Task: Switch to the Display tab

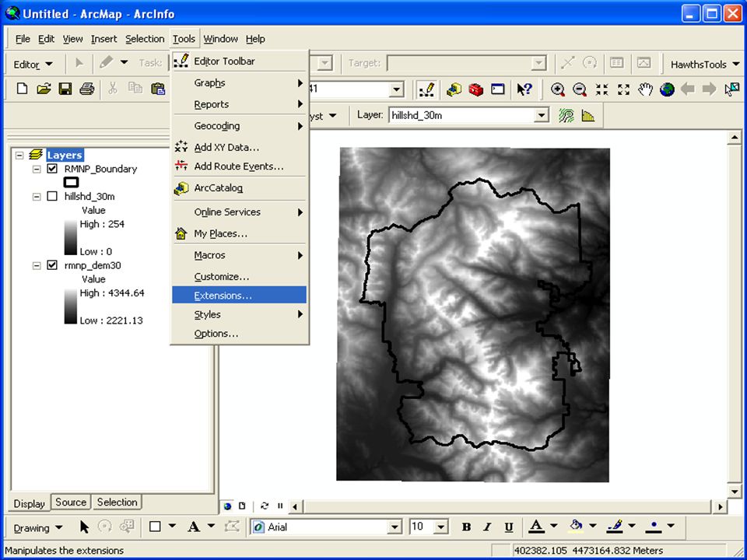Action: point(29,503)
